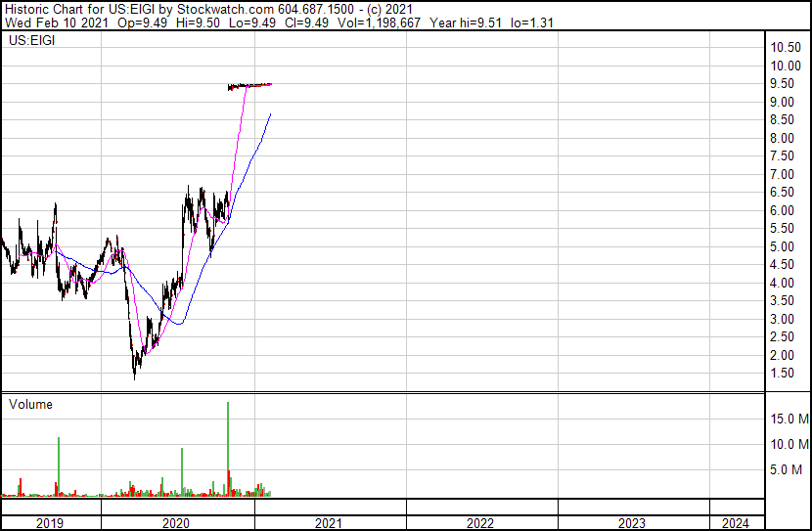Click the 3.50 price axis label
This screenshot has height=531, width=812.
(782, 301)
